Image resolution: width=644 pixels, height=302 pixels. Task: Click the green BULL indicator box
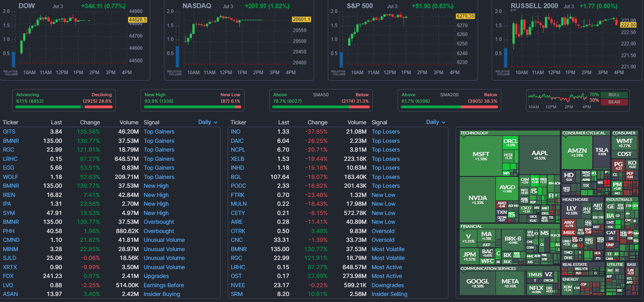tap(614, 95)
